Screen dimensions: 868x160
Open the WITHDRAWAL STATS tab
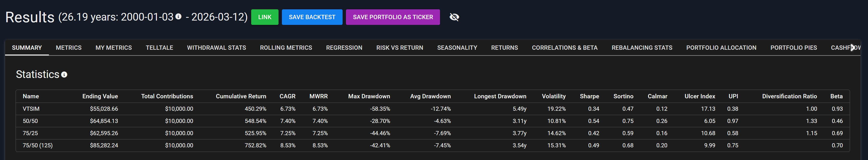(216, 48)
